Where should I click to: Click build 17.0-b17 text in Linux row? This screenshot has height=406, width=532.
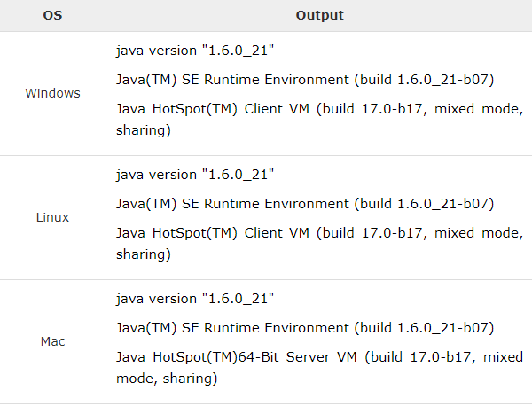tap(372, 233)
